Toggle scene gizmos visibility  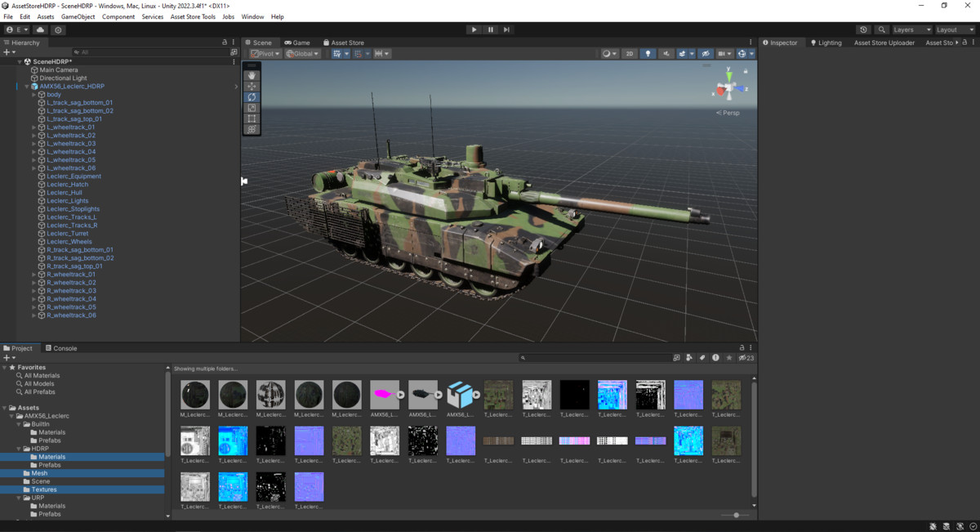(742, 54)
